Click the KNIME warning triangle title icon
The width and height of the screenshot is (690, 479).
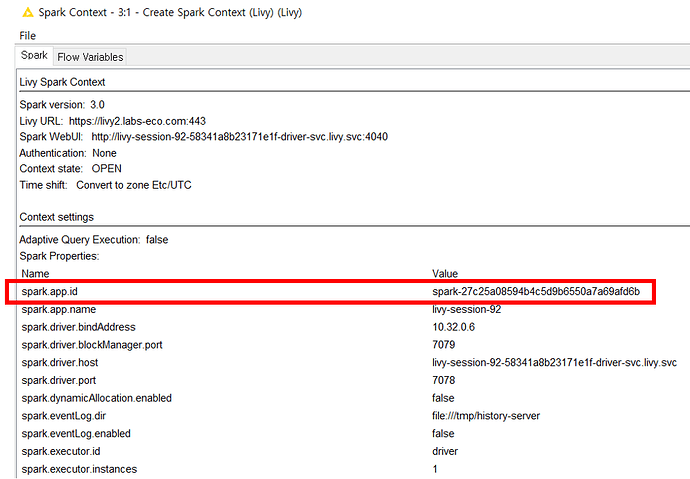(x=28, y=12)
